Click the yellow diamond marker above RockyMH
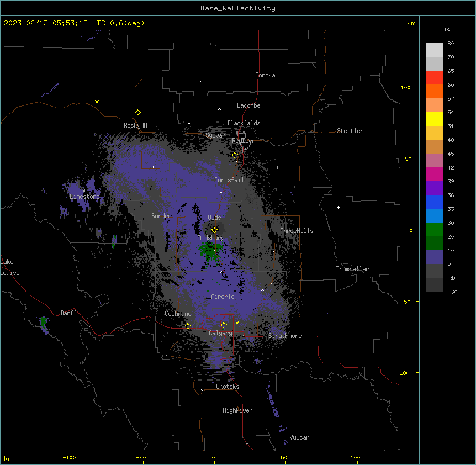The height and width of the screenshot is (465, 476). (138, 113)
